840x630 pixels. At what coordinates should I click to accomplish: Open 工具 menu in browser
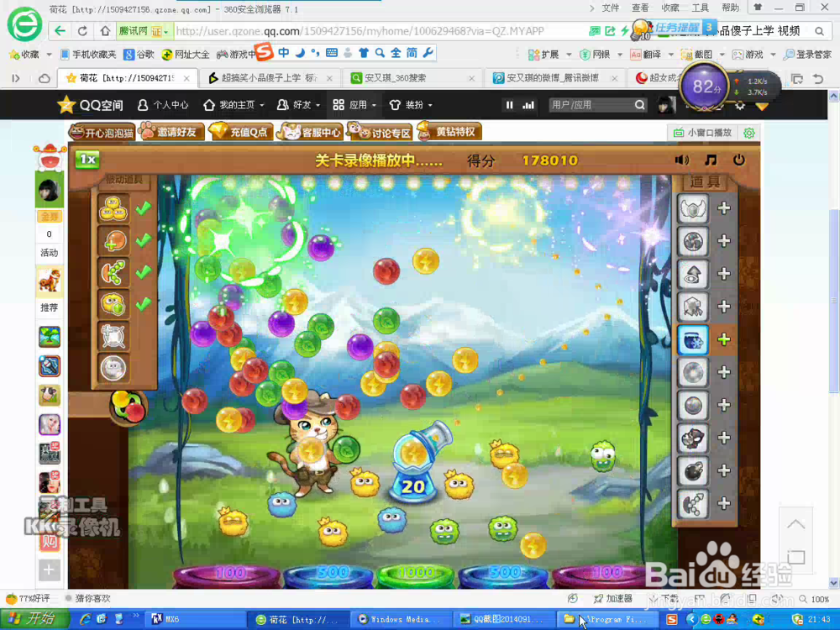[x=701, y=8]
